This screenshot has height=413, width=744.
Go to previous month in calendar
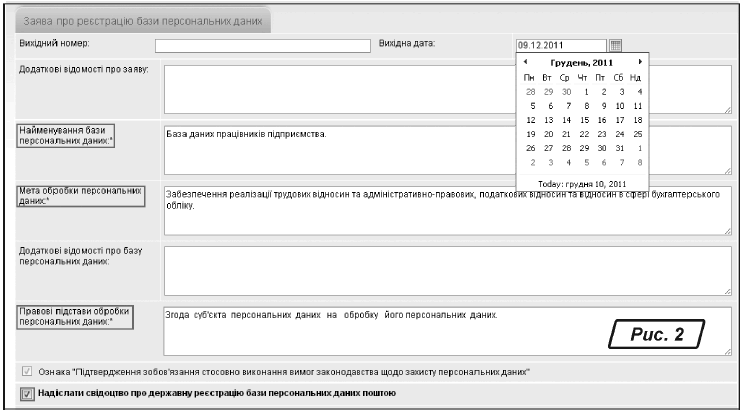[526, 62]
